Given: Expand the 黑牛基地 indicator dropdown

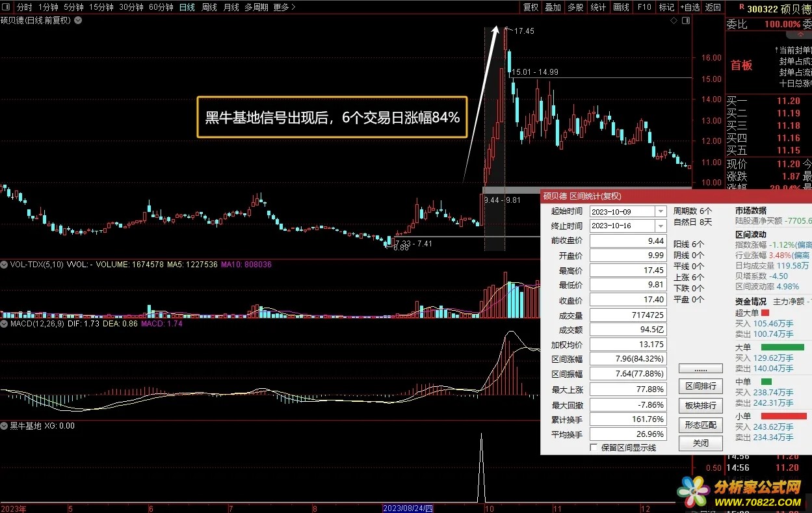Looking at the screenshot, I should coord(5,426).
